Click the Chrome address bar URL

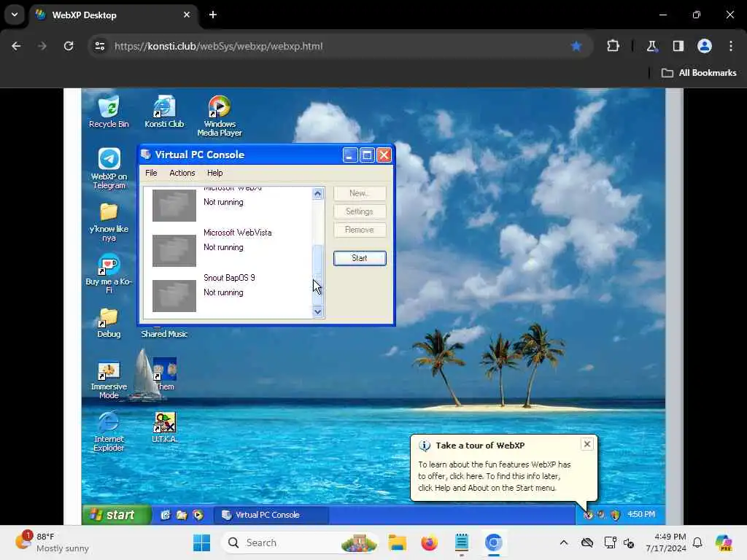click(x=218, y=46)
